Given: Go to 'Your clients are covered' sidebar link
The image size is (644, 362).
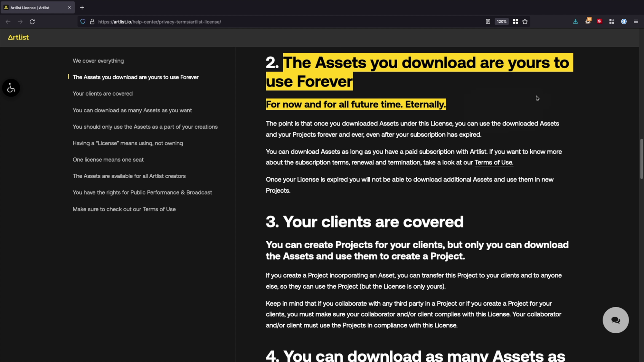Looking at the screenshot, I should click(x=103, y=94).
